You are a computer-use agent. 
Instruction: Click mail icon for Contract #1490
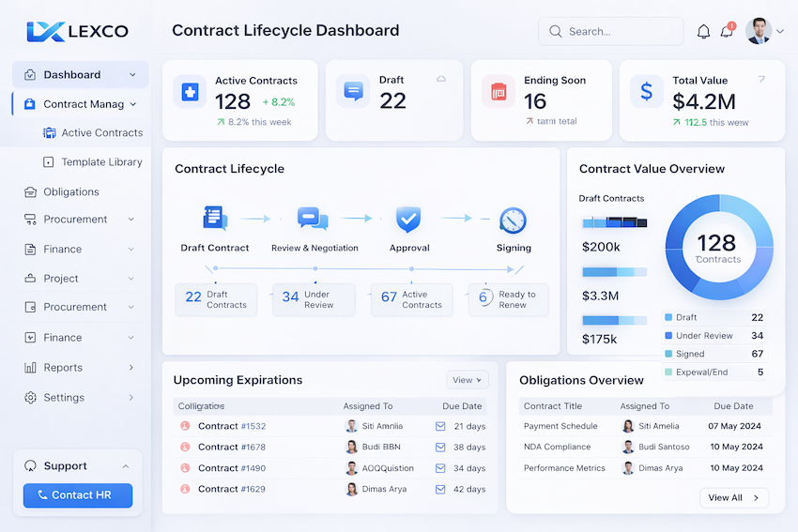[440, 468]
